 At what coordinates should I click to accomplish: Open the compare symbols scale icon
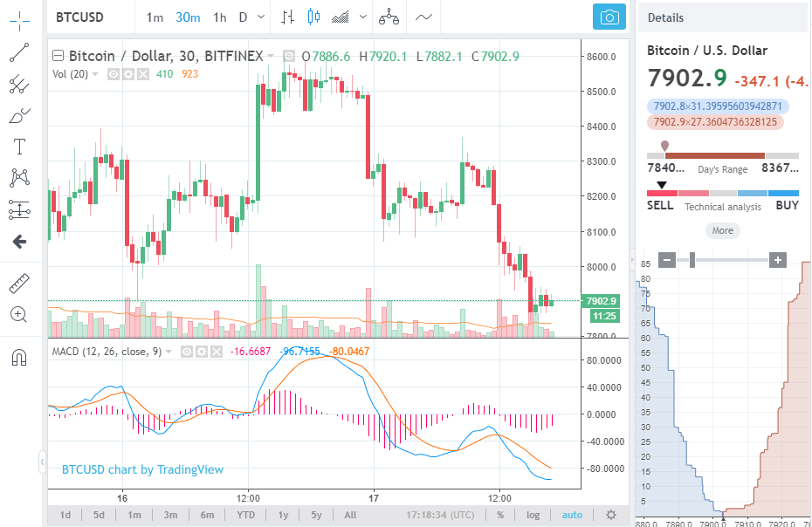click(389, 17)
